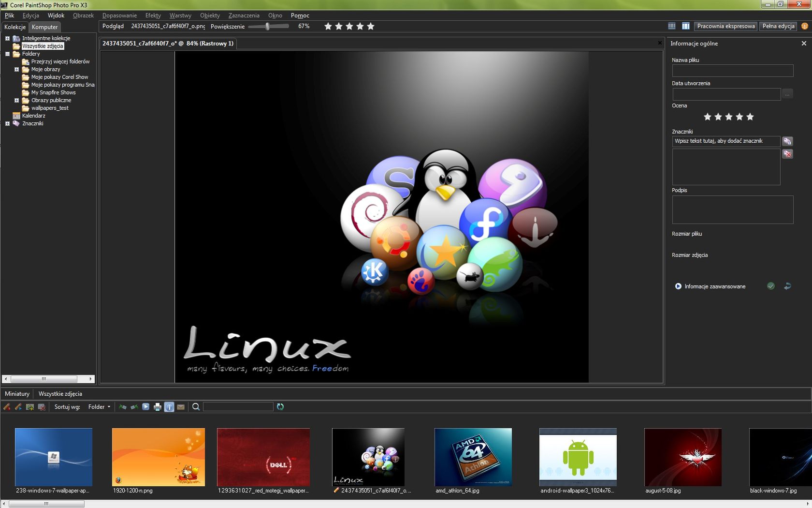This screenshot has height=508, width=812.
Task: Select the red Dell wallpaper thumbnail
Action: pos(263,457)
